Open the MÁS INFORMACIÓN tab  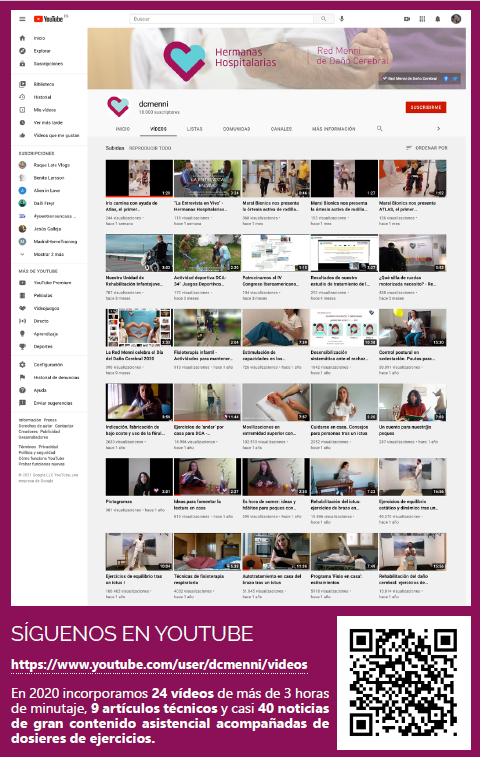tap(333, 129)
